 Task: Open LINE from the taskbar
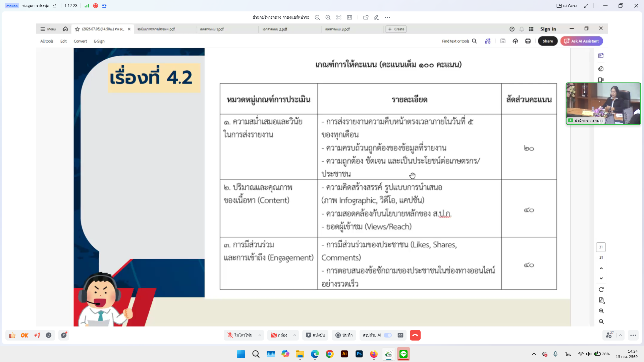tap(404, 354)
